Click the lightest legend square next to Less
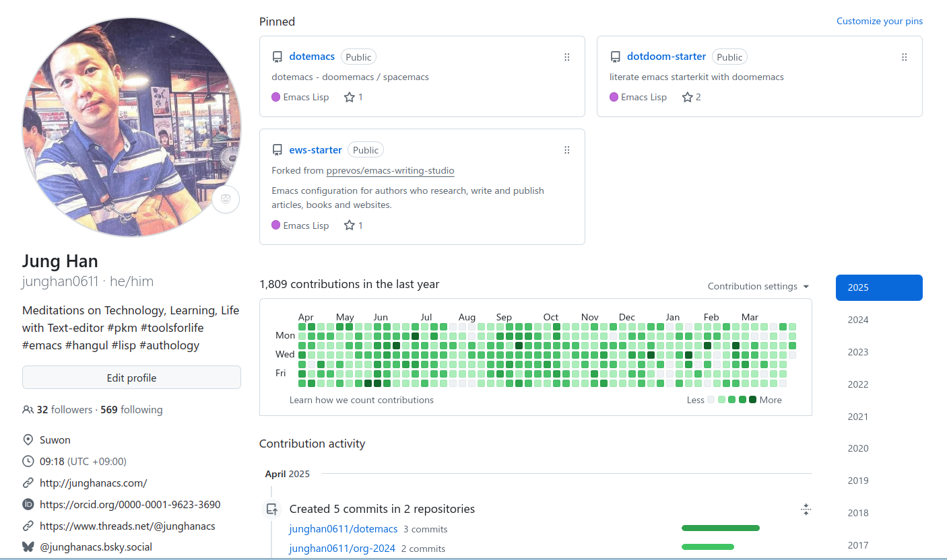Viewport: 947px width, 560px height. 711,400
